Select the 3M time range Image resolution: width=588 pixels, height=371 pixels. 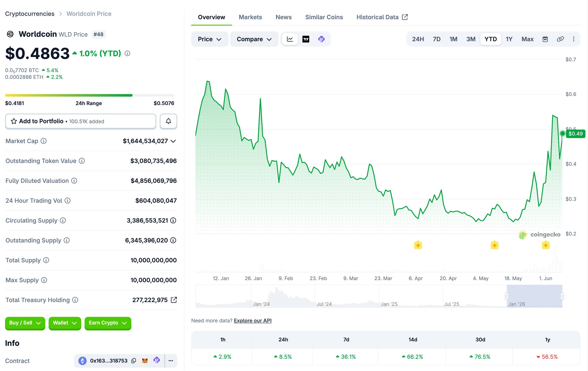click(471, 39)
